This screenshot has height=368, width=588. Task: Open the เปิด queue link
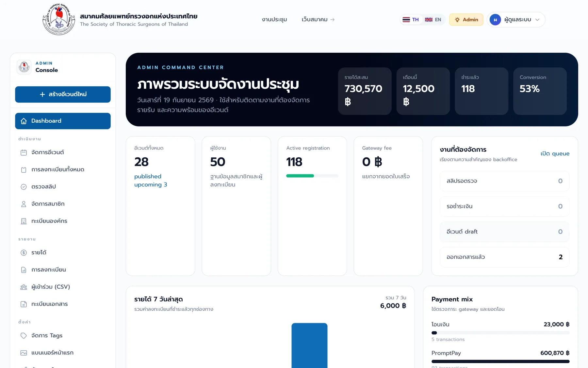pos(555,154)
